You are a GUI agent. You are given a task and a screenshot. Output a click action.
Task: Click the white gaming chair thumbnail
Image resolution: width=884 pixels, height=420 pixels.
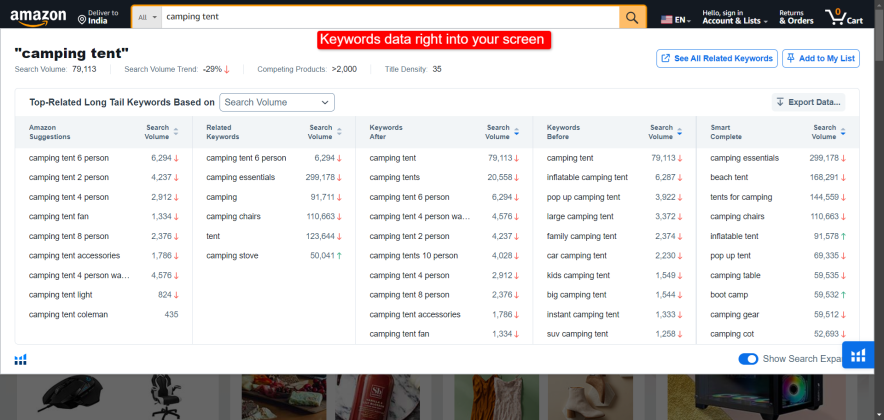tap(165, 396)
